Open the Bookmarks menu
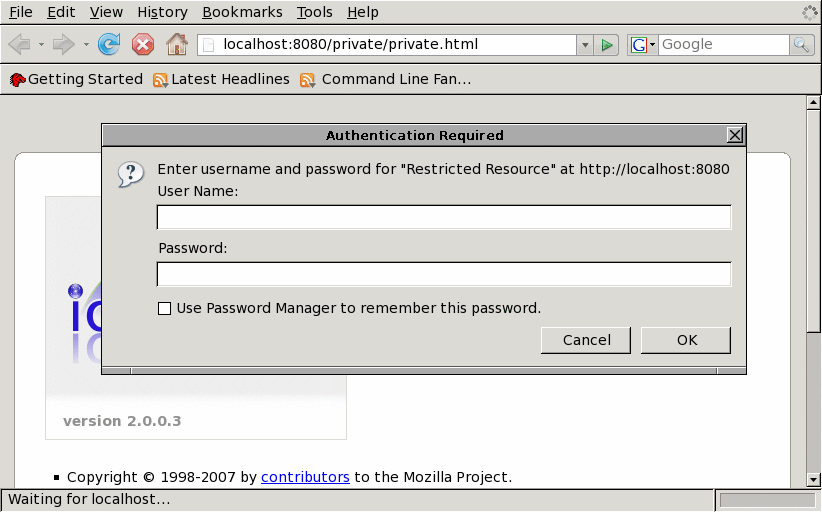This screenshot has width=822, height=512. point(242,12)
